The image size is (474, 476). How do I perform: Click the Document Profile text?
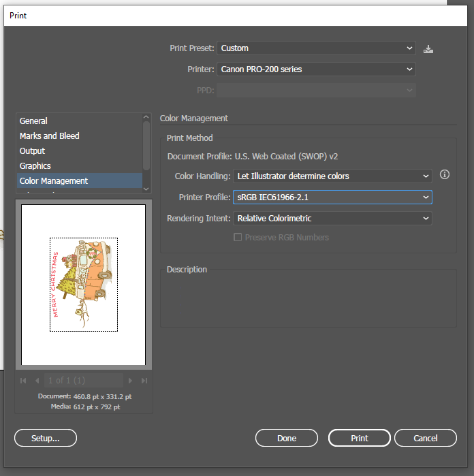pyautogui.click(x=253, y=157)
